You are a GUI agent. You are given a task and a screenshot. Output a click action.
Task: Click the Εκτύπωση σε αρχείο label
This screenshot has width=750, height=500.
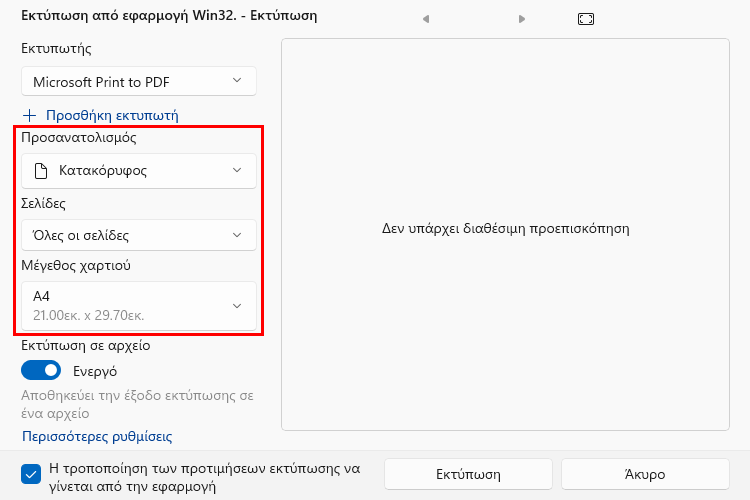86,345
